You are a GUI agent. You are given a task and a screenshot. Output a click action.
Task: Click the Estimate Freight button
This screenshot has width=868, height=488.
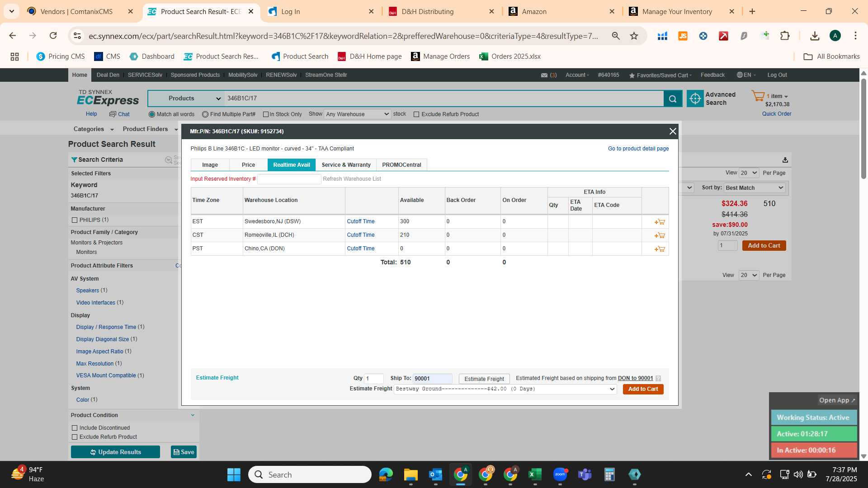click(x=484, y=379)
